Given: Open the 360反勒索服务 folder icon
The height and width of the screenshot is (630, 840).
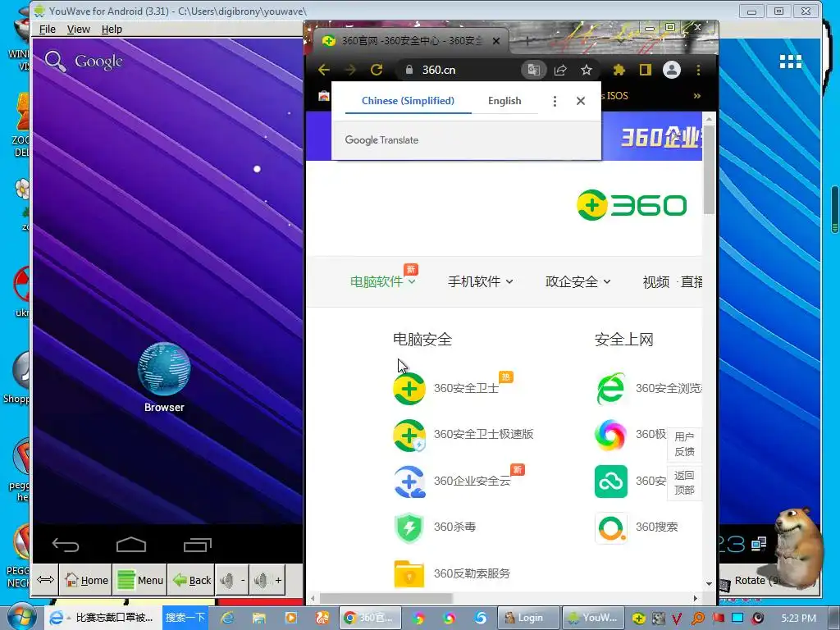Looking at the screenshot, I should [x=409, y=573].
